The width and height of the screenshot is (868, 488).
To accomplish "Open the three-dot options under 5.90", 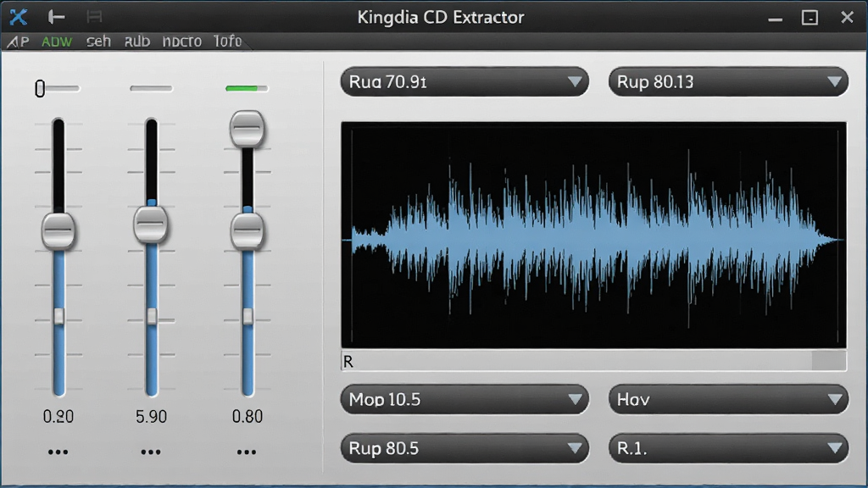I will pos(151,452).
